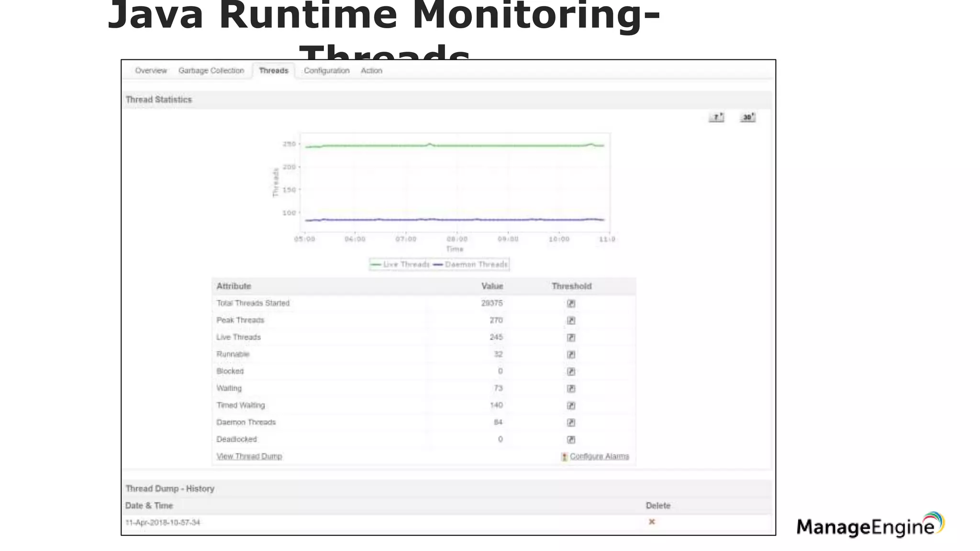
Task: Edit threshold for Peak Threads
Action: (x=571, y=320)
